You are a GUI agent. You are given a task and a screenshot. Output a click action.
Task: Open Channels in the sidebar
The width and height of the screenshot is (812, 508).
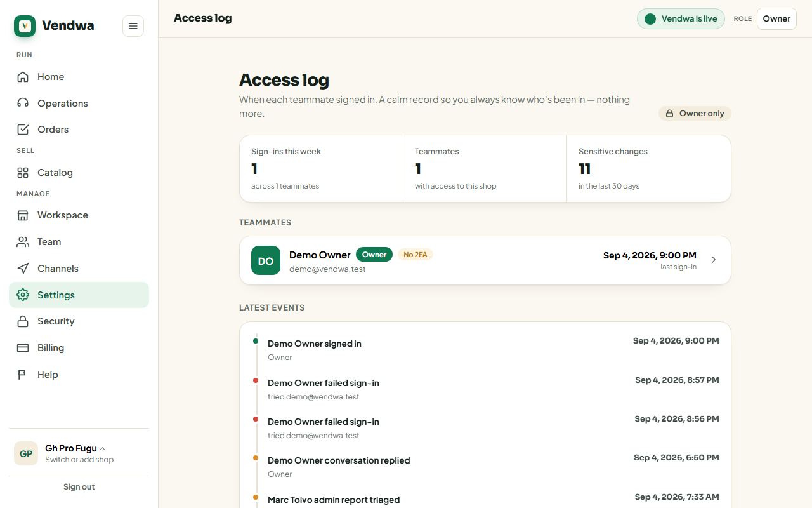79,269
